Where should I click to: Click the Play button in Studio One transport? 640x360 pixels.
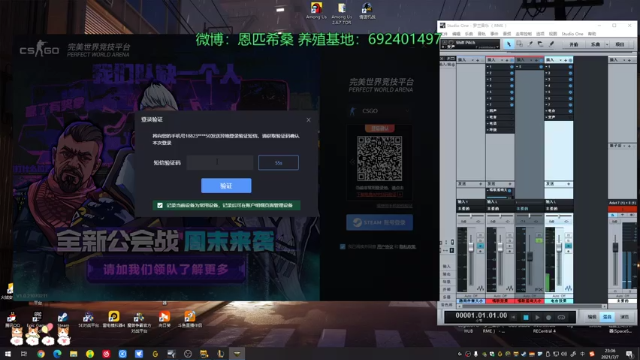(x=538, y=317)
